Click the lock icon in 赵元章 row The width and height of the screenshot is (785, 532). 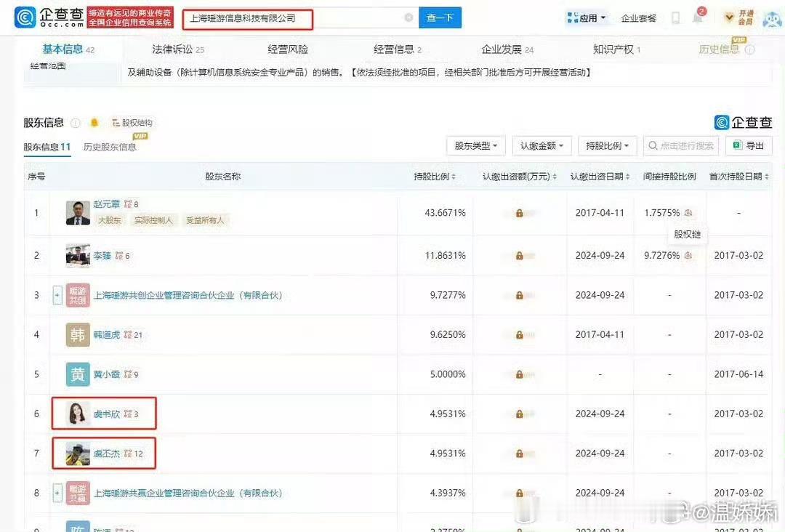point(519,213)
